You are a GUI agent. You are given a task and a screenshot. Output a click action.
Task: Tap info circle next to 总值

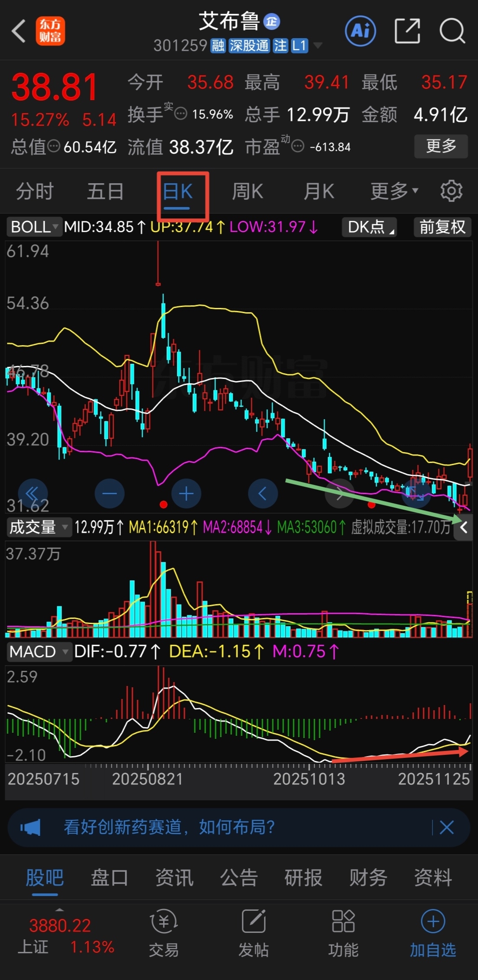[53, 146]
